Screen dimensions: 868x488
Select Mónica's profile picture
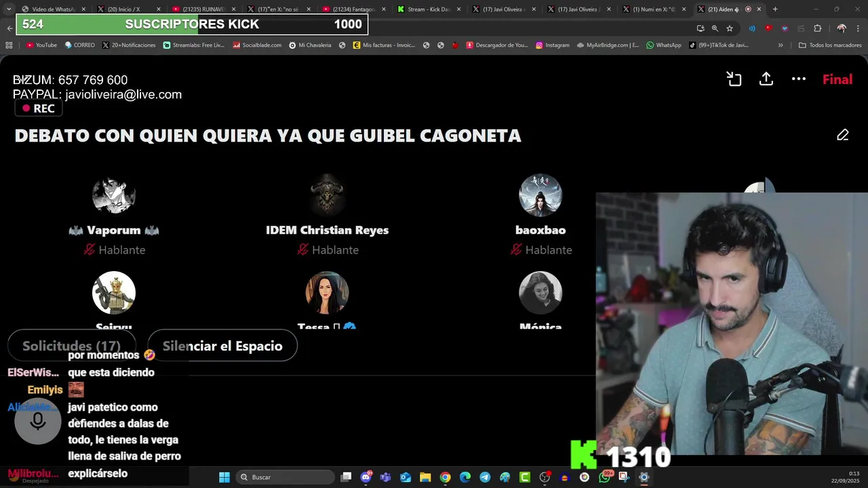tap(540, 293)
